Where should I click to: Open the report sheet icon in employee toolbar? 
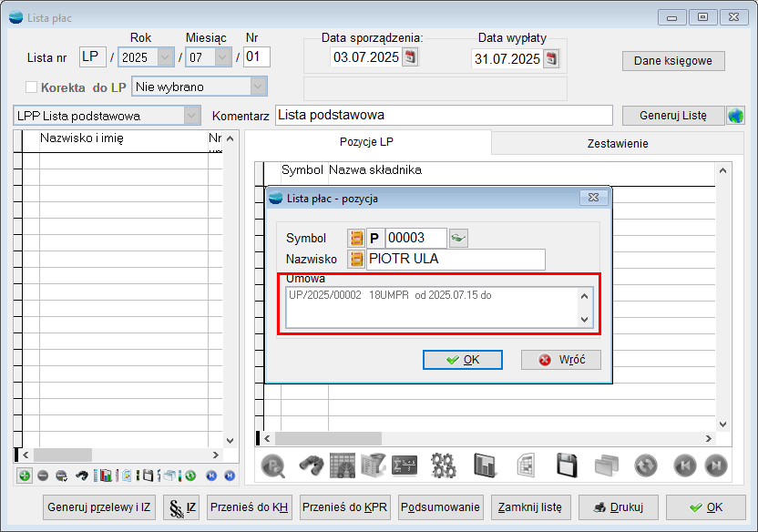coord(127,476)
